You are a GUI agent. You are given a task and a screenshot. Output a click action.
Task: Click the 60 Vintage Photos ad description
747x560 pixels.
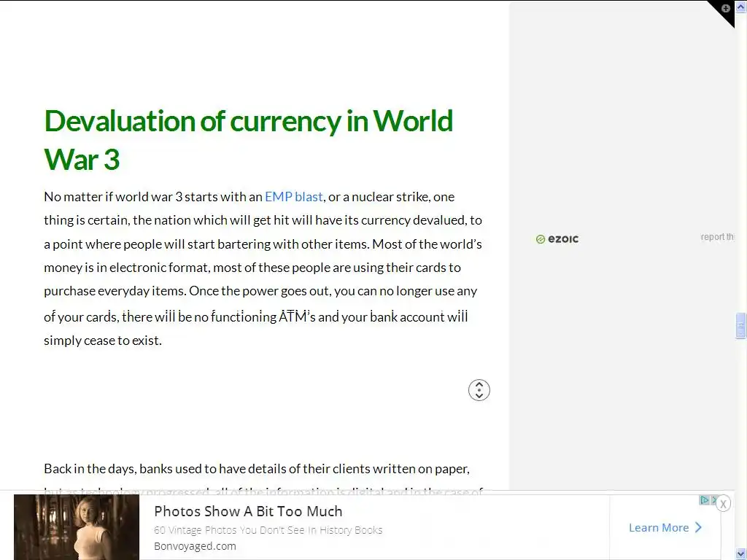[268, 530]
